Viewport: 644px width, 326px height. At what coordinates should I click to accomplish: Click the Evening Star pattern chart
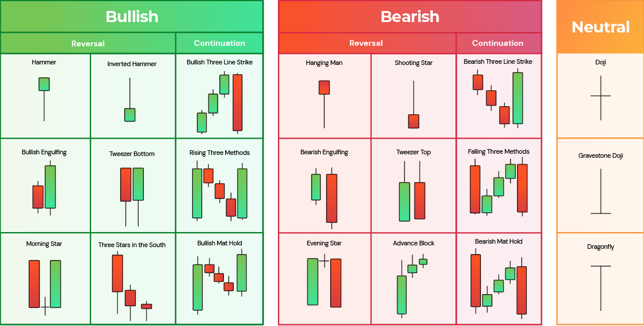tap(324, 282)
